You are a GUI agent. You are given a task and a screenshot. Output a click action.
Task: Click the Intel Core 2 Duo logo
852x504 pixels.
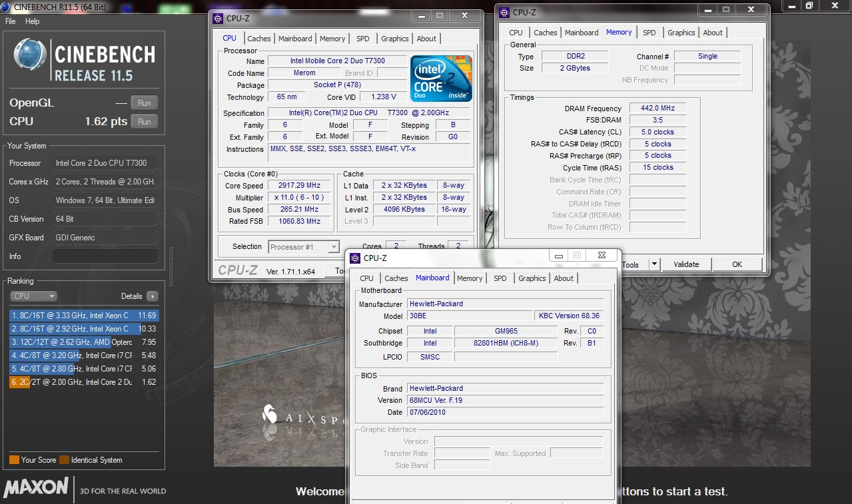point(441,79)
